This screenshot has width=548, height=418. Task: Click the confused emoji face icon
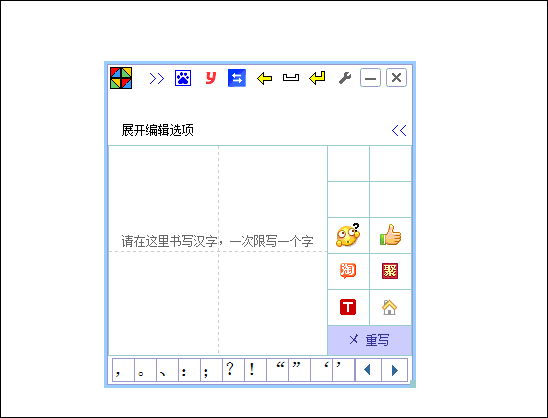[x=348, y=235]
